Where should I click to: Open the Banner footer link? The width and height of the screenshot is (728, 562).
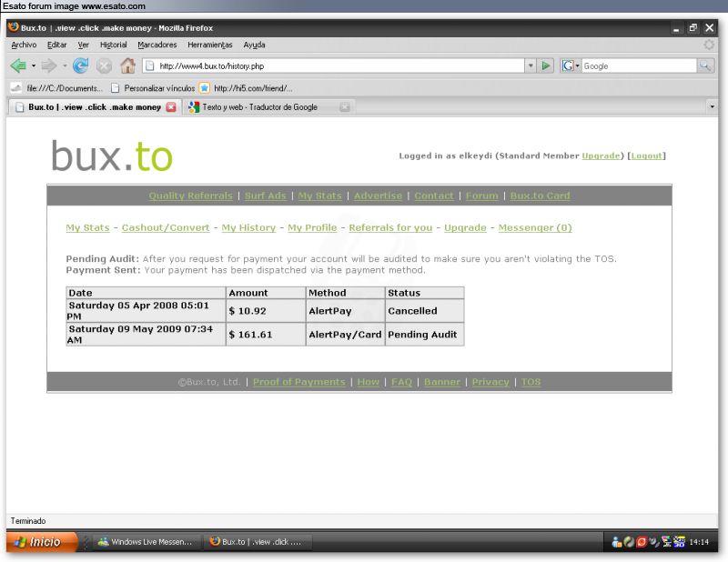click(442, 381)
